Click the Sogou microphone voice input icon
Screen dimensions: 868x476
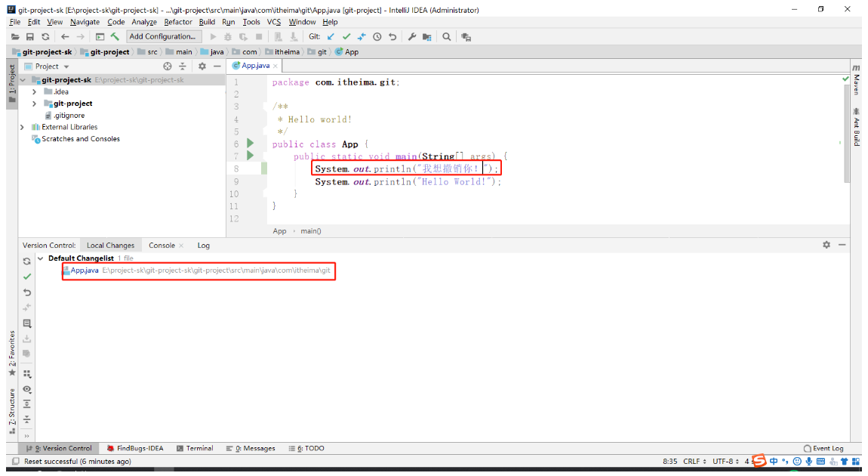coord(809,461)
